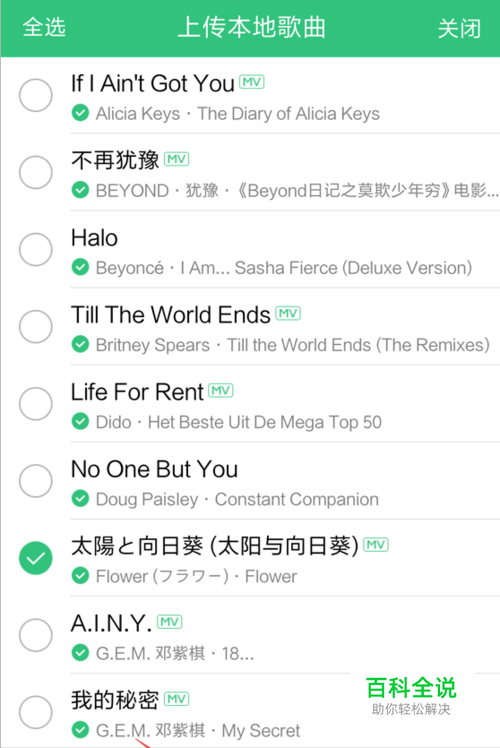Open MV badge for 太陽と向日葵
The height and width of the screenshot is (748, 500).
coord(376,545)
